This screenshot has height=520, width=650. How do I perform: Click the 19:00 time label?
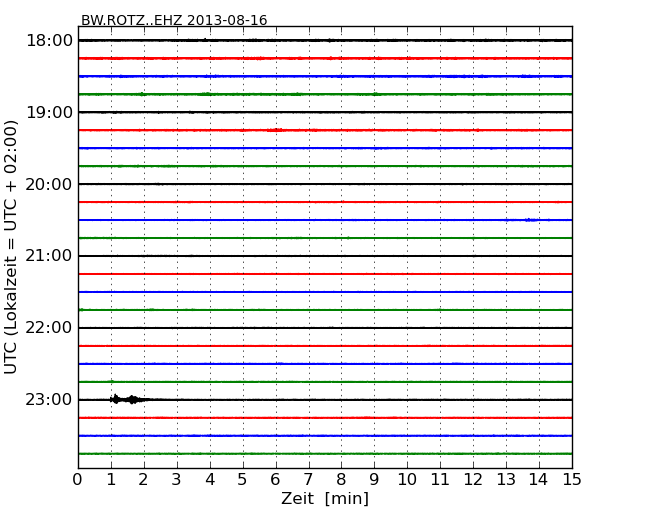pyautogui.click(x=49, y=112)
